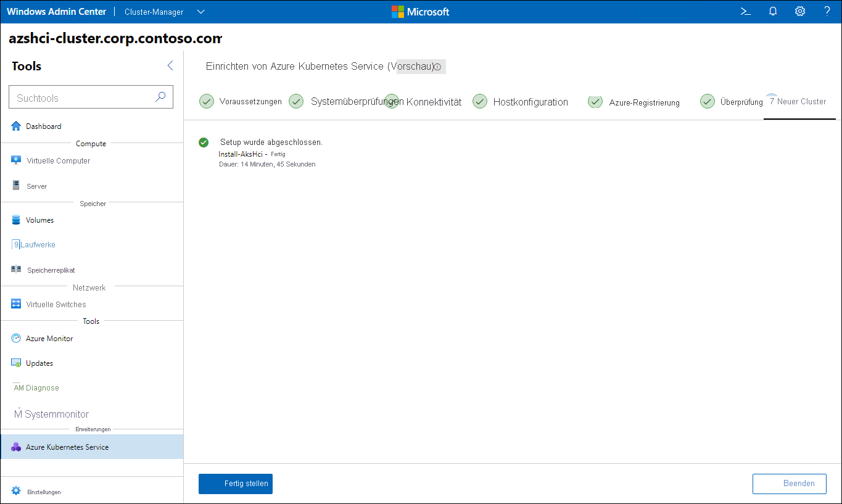This screenshot has height=504, width=842.
Task: Click the Fertig stellen button
Action: coord(236,484)
